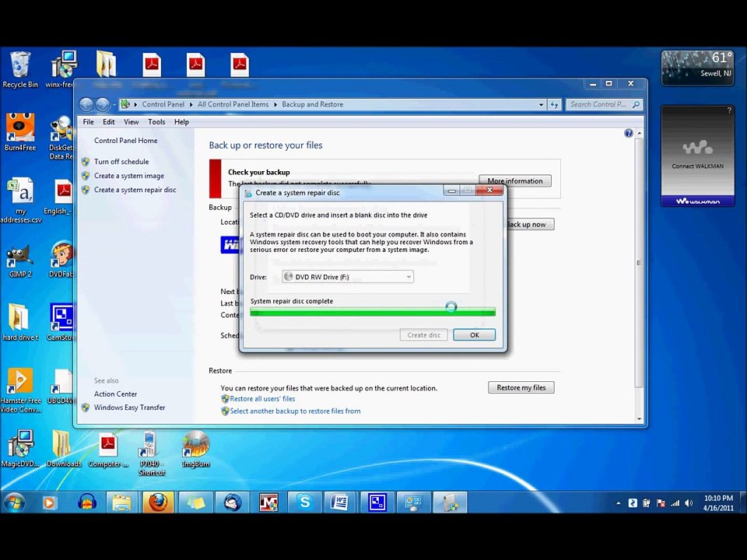The image size is (747, 560).
Task: Expand the address bar history dropdown arrow
Action: [542, 104]
